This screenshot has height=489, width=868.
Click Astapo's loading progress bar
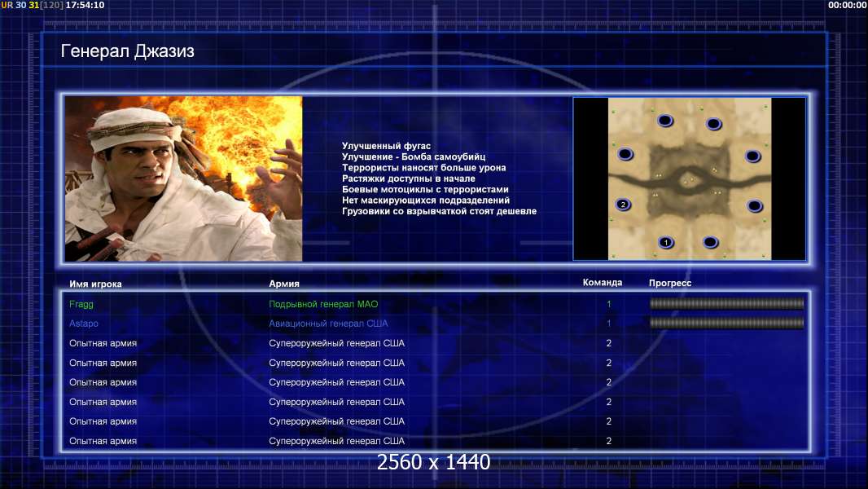tap(726, 323)
